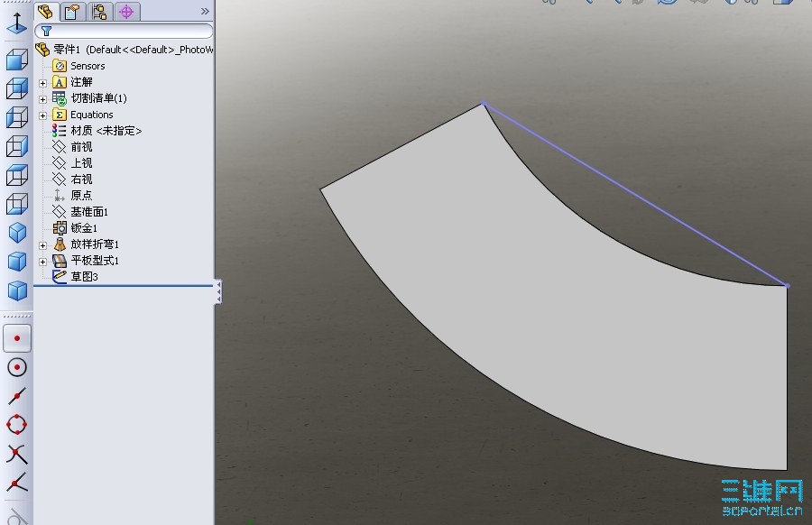Toggle the Center Point snap
Image resolution: width=812 pixels, height=525 pixels.
(16, 368)
